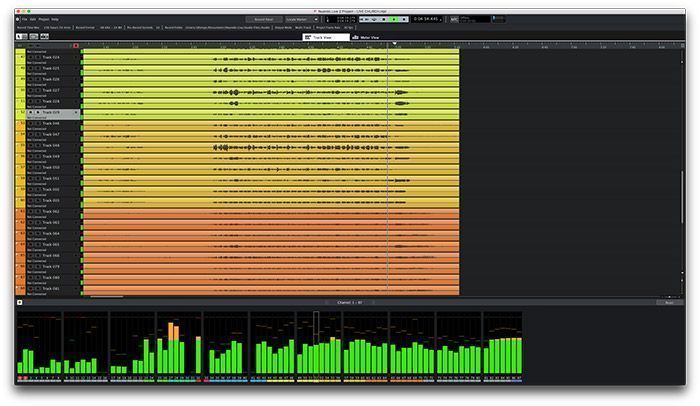Toggle monitor on Track 080
The height and width of the screenshot is (406, 700).
[38, 277]
